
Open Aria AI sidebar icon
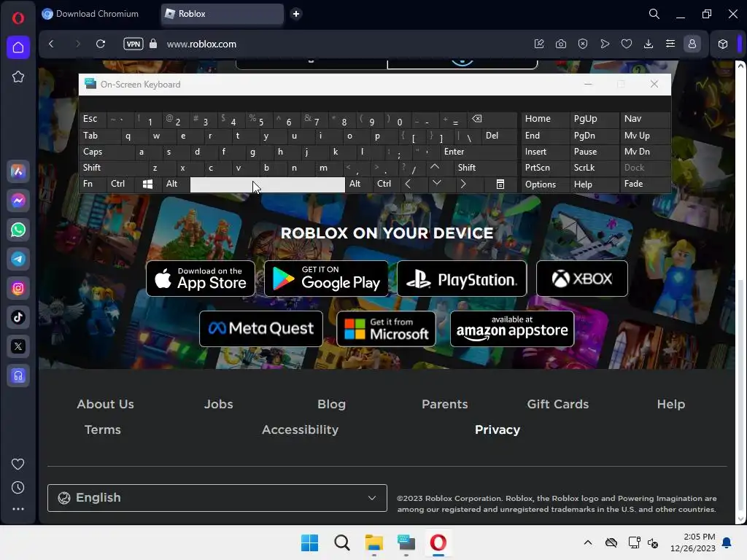18,171
